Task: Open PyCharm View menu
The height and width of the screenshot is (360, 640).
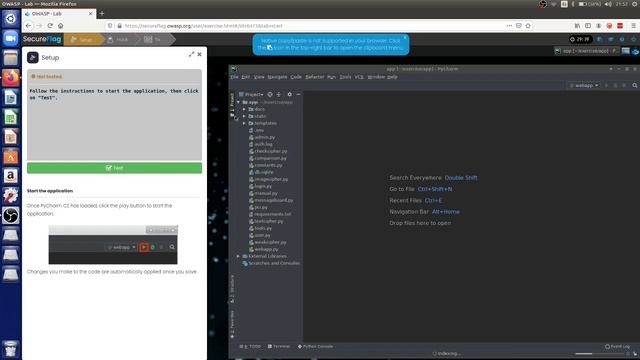Action: [x=259, y=77]
